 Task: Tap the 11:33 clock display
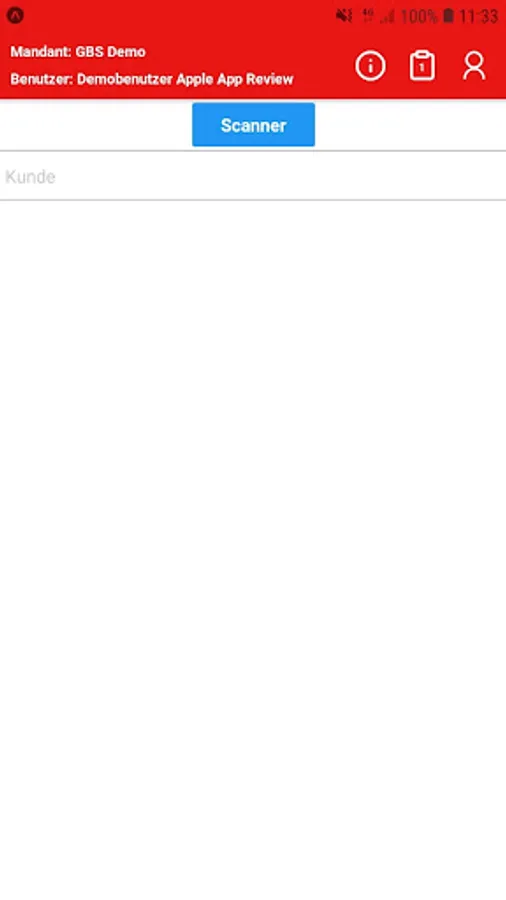pos(478,16)
